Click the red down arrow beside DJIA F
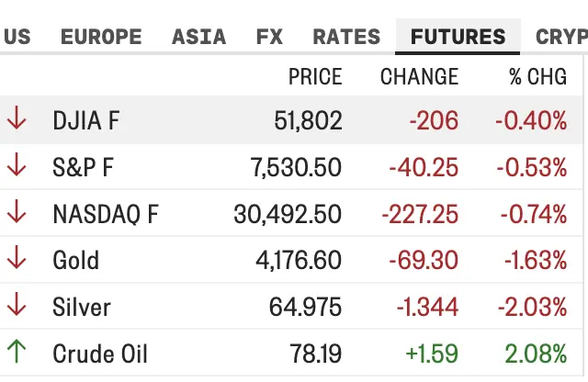The image size is (588, 382). pyautogui.click(x=17, y=118)
